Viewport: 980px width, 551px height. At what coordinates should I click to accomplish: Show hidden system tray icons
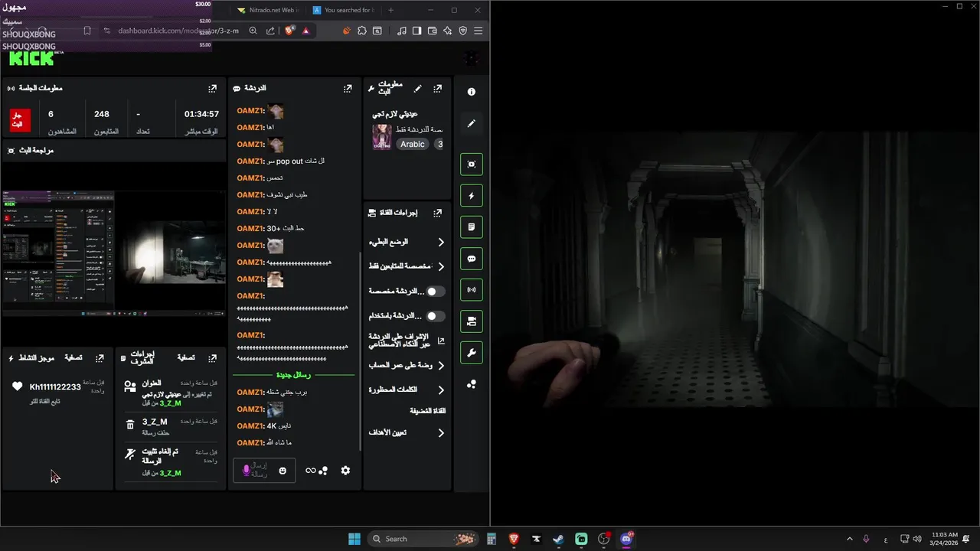[849, 539]
